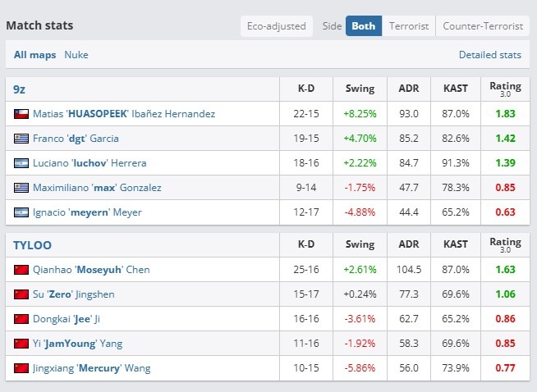Viewport: 537px width, 392px height.
Task: Click Mercury's -5.86% swing value
Action: [360, 368]
